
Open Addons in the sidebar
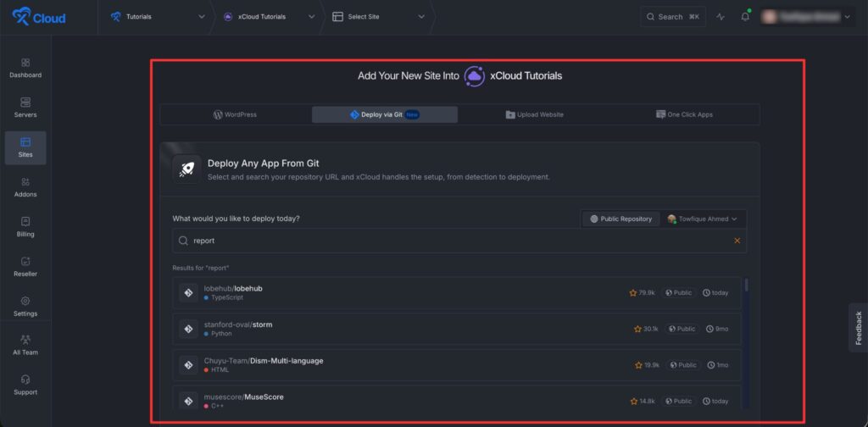click(x=25, y=187)
